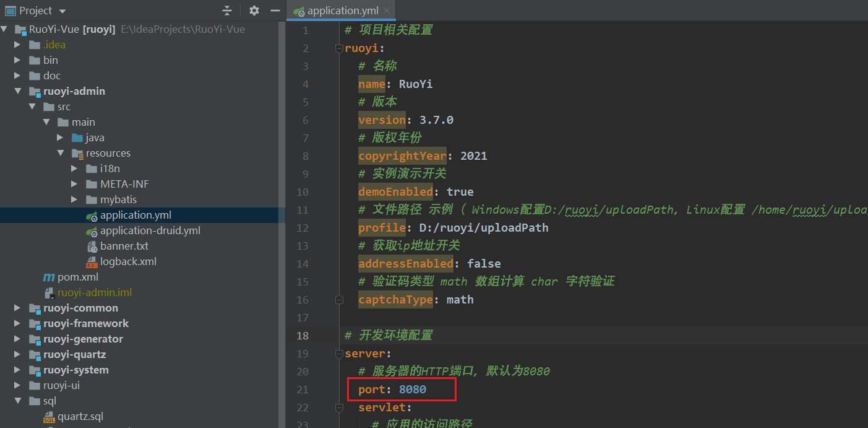This screenshot has height=428, width=868.
Task: Click the resources folder icon
Action: (77, 153)
